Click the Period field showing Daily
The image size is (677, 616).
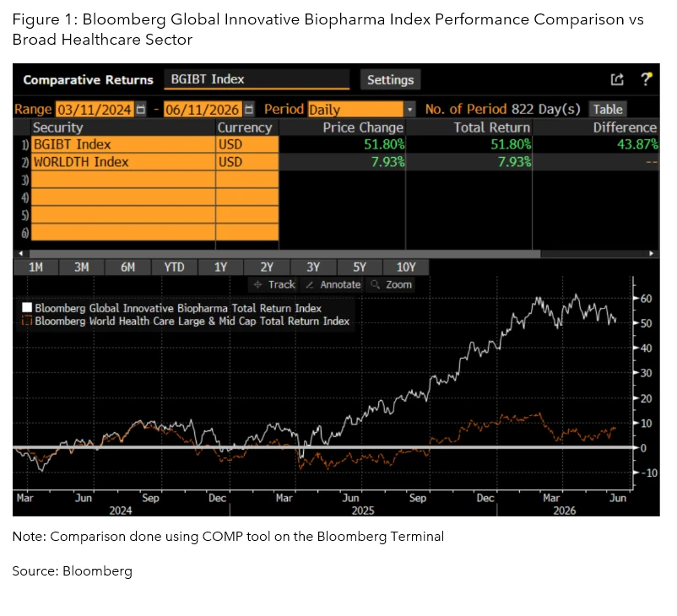point(355,109)
